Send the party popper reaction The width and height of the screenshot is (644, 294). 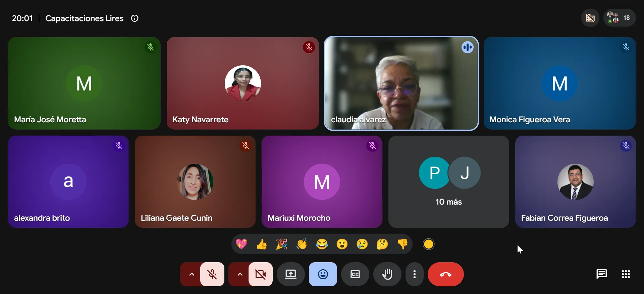point(282,244)
